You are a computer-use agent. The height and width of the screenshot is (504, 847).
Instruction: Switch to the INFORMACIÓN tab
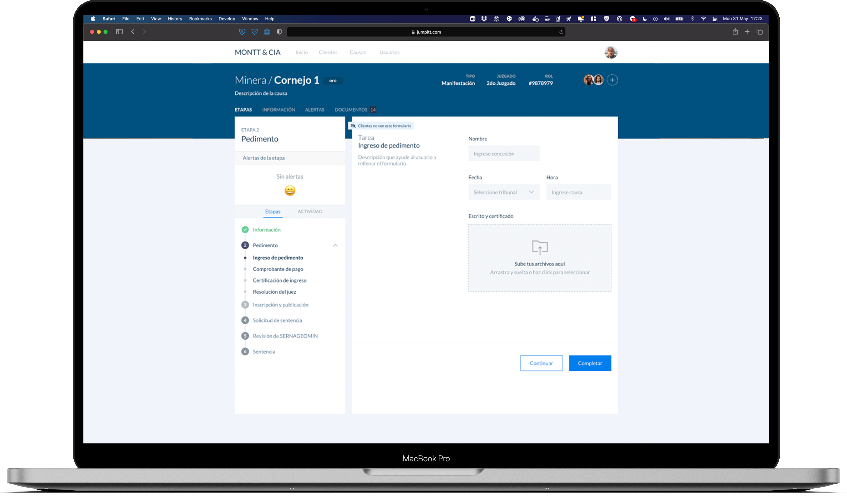pyautogui.click(x=278, y=110)
